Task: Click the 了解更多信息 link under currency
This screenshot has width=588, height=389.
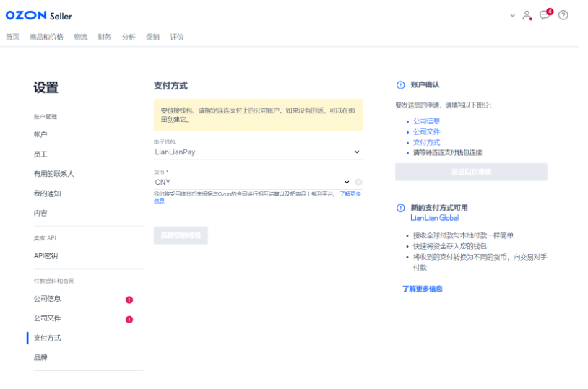Action: [x=350, y=193]
